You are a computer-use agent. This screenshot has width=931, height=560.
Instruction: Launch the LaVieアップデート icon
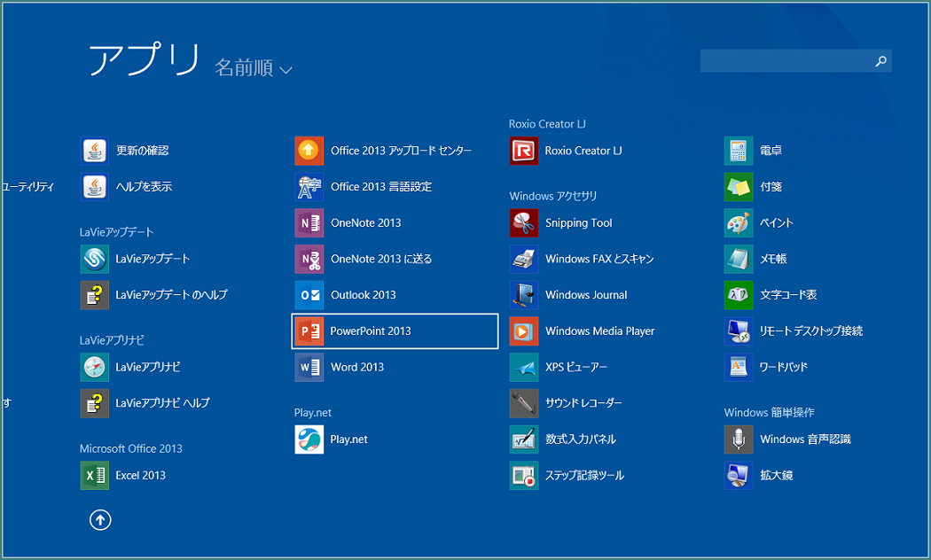click(x=94, y=260)
